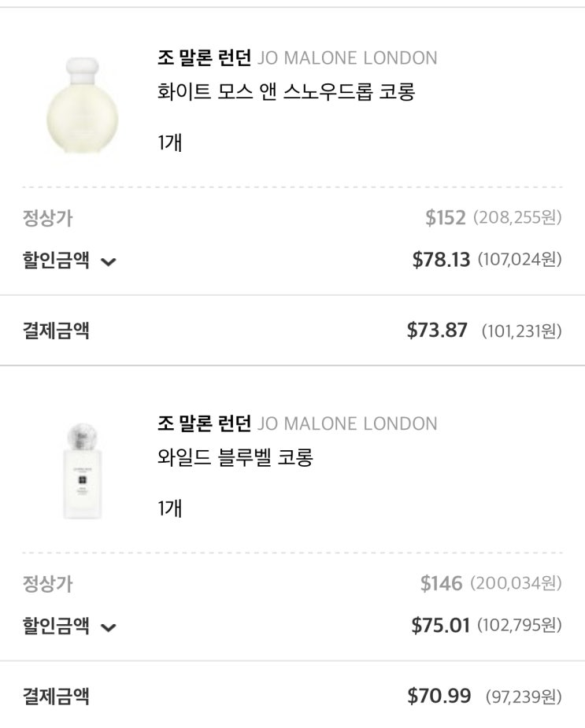Expand the second 할인금액 chevron arrow
This screenshot has width=585, height=728.
109,627
